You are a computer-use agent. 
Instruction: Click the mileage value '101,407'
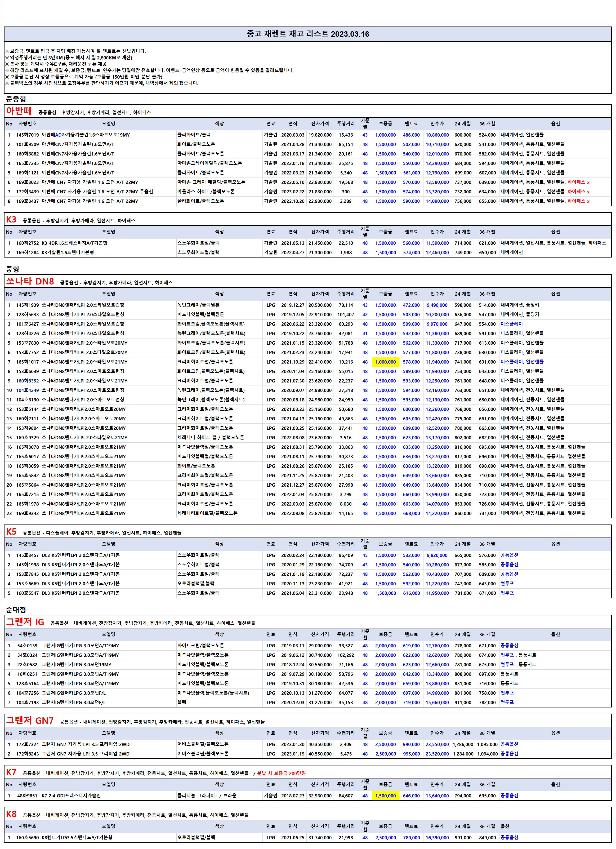click(x=346, y=315)
